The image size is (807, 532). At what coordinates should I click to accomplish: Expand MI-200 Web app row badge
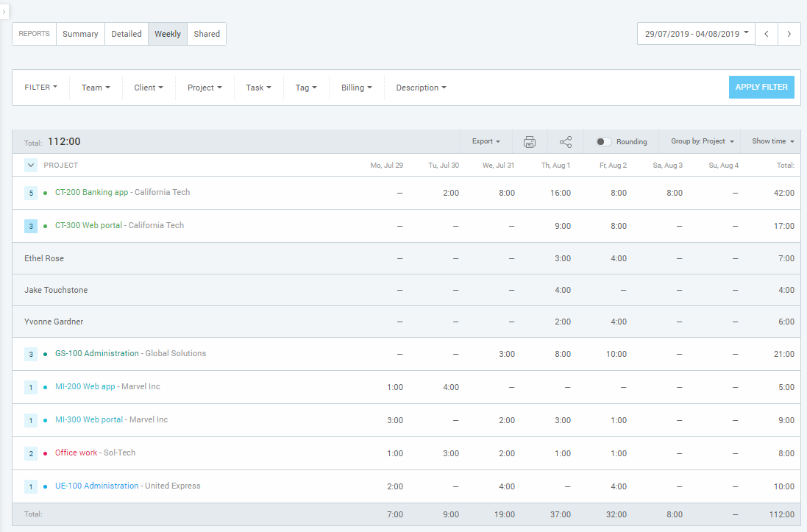click(31, 387)
